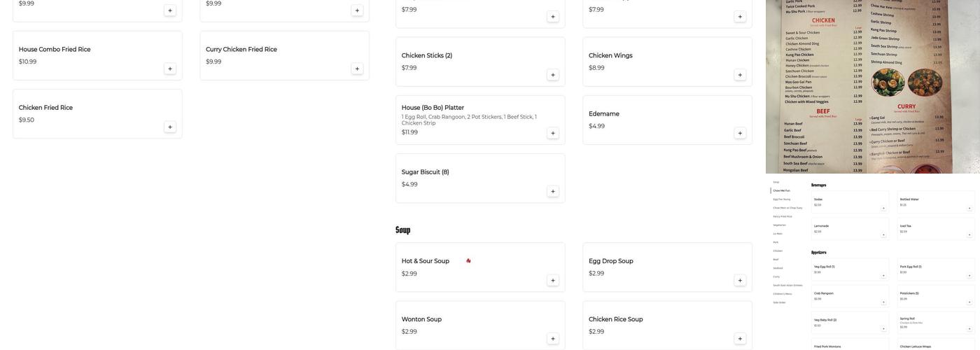Add Wonton Soup to the cart
This screenshot has width=980, height=350.
click(553, 339)
